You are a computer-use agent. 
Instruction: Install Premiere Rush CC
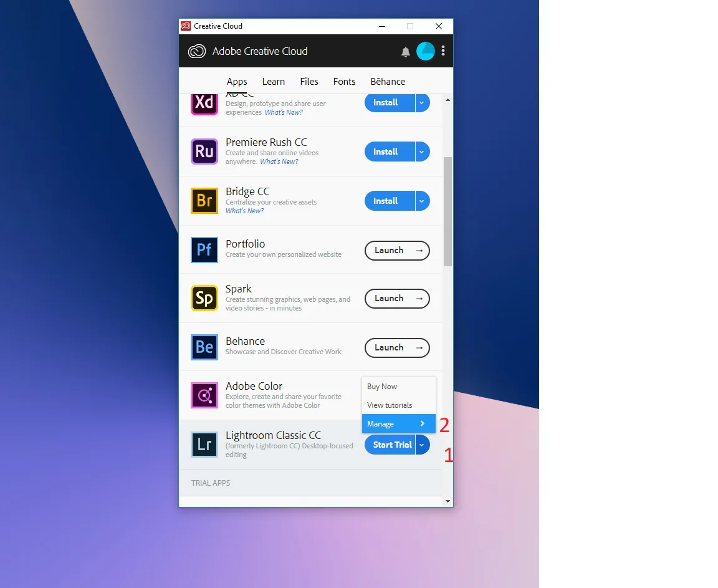click(x=390, y=152)
